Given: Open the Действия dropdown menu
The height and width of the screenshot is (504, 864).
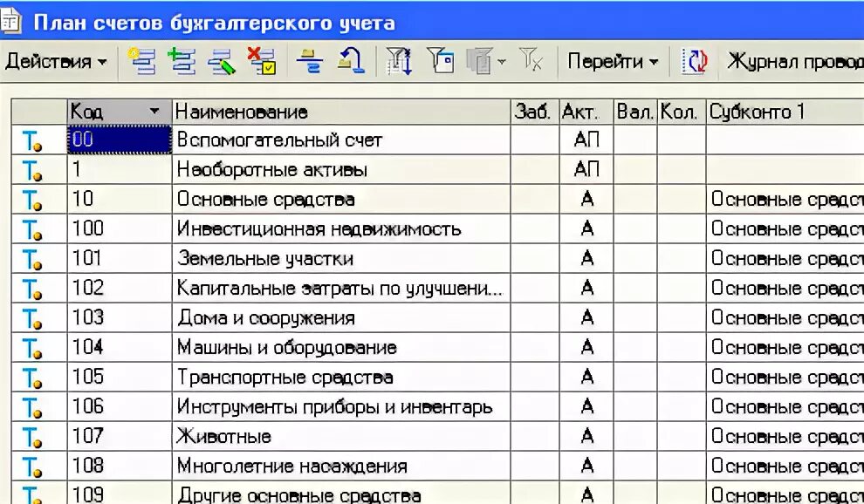Looking at the screenshot, I should pyautogui.click(x=56, y=61).
